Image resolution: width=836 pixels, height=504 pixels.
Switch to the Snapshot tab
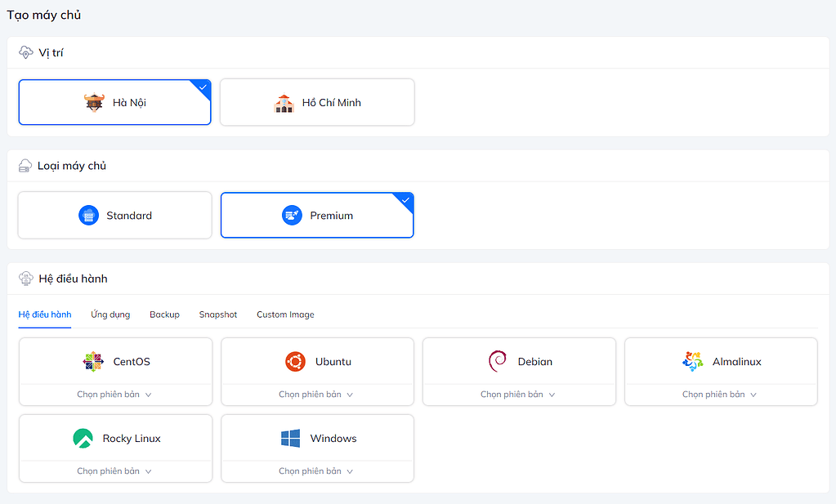pos(217,314)
